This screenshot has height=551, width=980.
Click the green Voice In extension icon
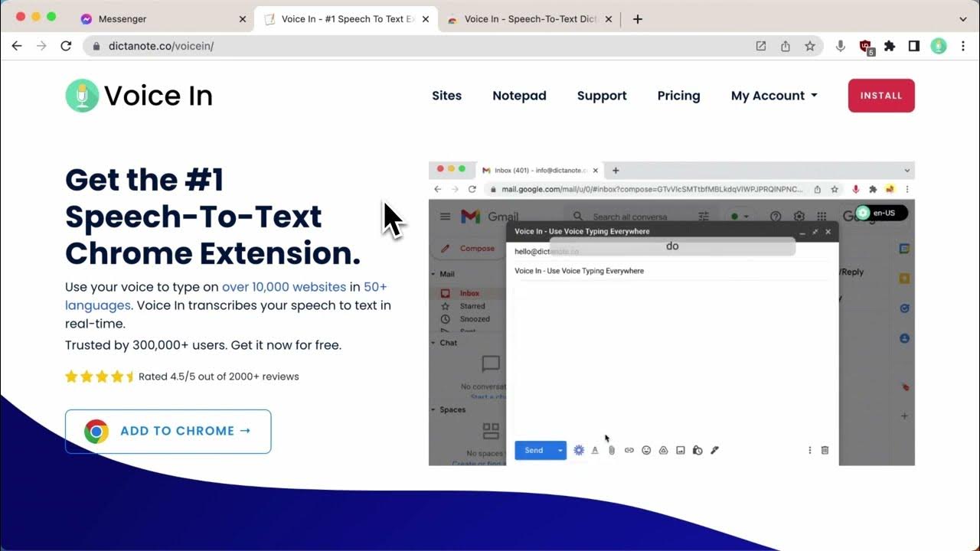[x=939, y=46]
